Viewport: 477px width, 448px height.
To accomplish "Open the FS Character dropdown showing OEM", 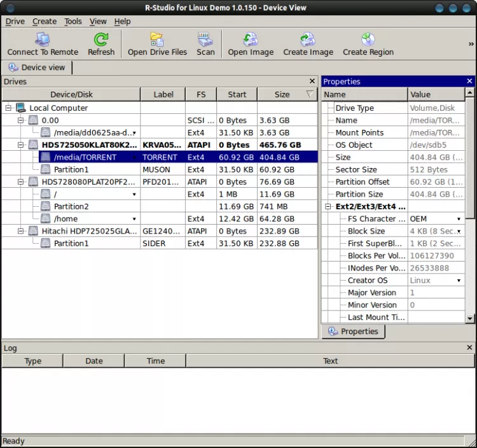I will tap(459, 219).
